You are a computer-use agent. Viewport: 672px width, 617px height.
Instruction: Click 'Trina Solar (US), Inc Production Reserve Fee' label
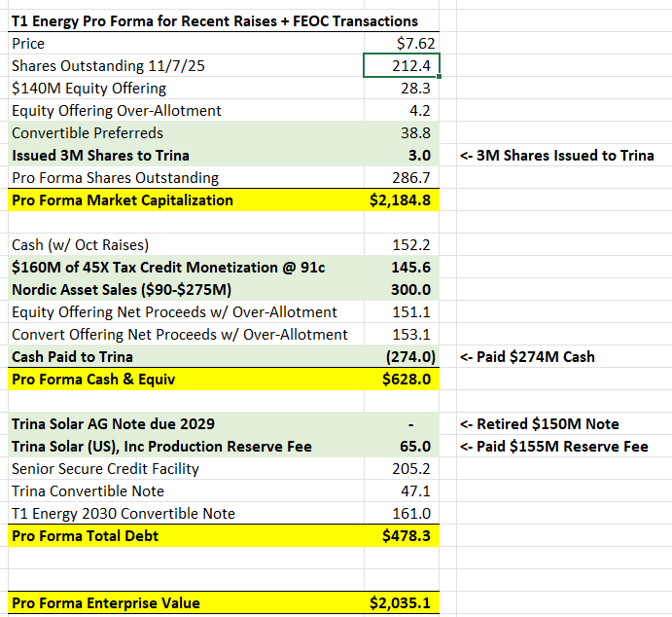(x=161, y=447)
